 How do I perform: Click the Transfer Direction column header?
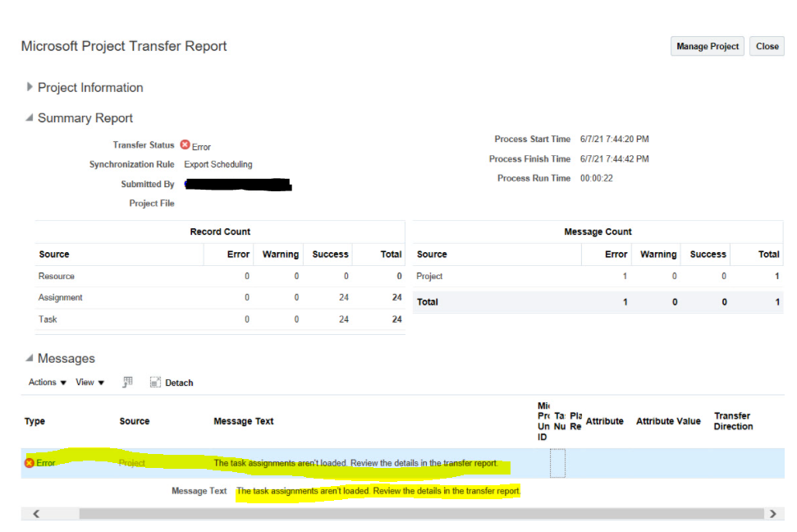pos(732,420)
